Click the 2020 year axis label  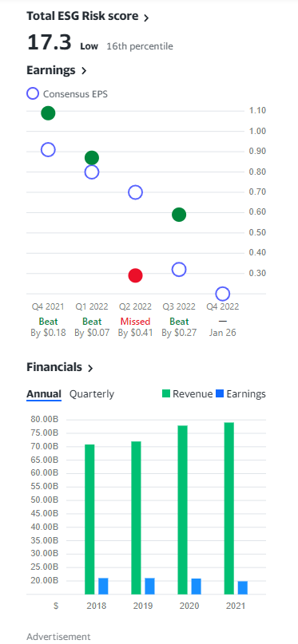point(189,606)
